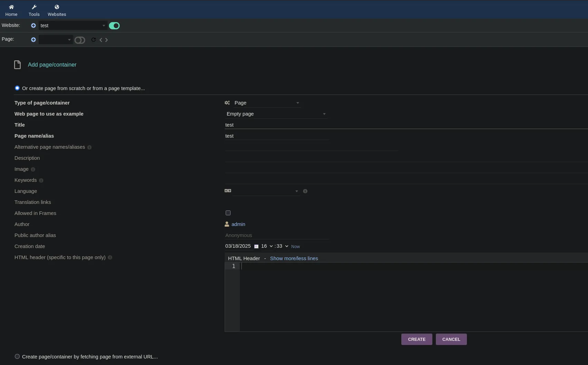Screen dimensions: 588x365
Task: Click Show more/less lines link
Action: (x=294, y=258)
